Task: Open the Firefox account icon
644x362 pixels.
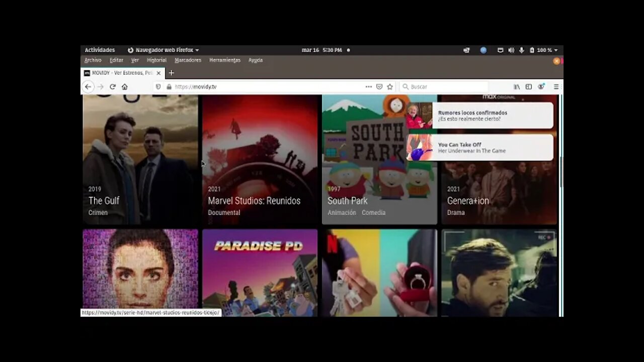Action: click(x=541, y=86)
